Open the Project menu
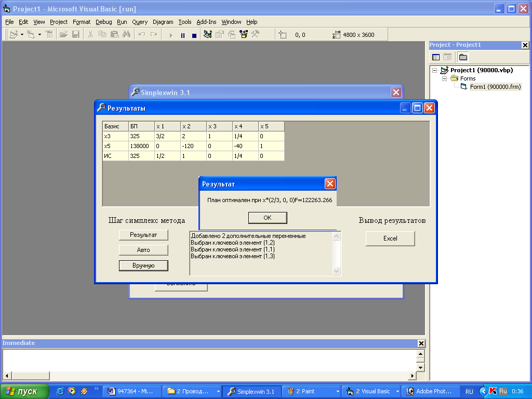The width and height of the screenshot is (532, 399). point(59,22)
